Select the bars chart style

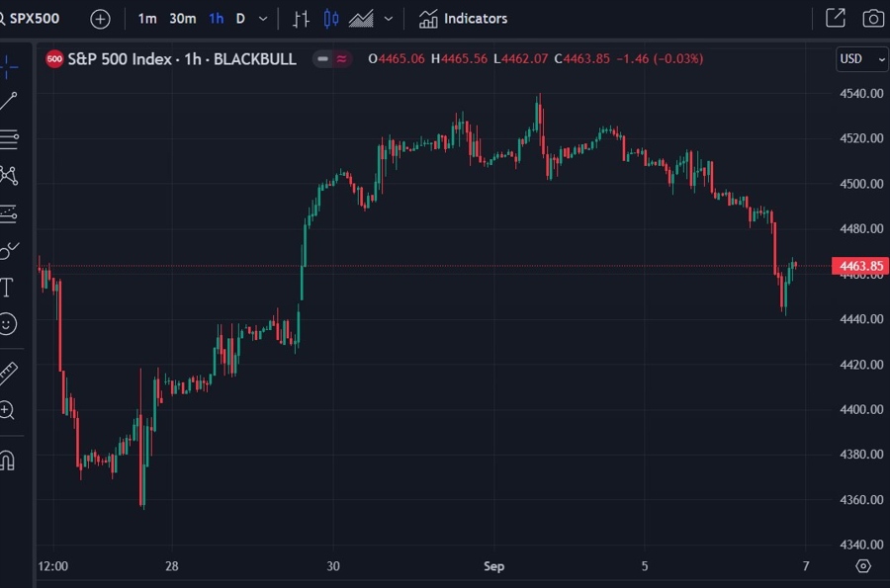301,19
